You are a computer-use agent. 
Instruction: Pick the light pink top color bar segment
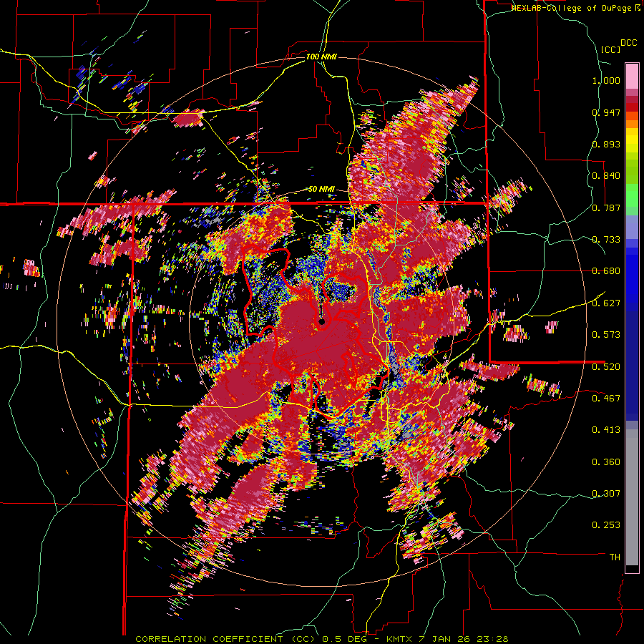(x=632, y=76)
